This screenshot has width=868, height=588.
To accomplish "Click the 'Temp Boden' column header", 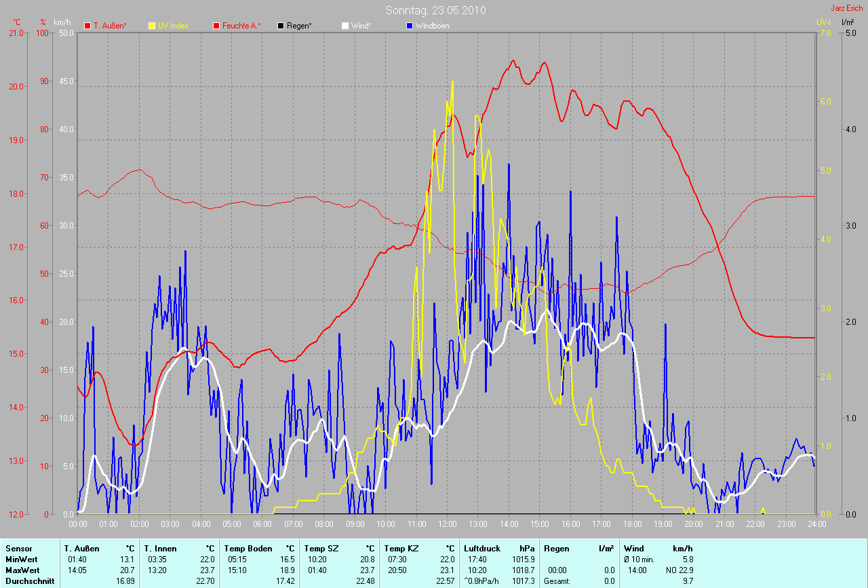I will click(248, 548).
